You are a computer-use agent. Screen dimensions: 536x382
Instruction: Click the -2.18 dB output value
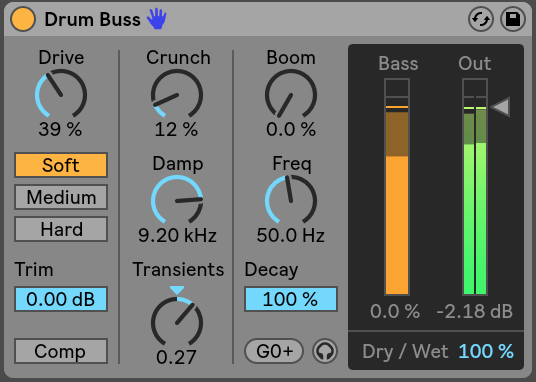click(474, 311)
